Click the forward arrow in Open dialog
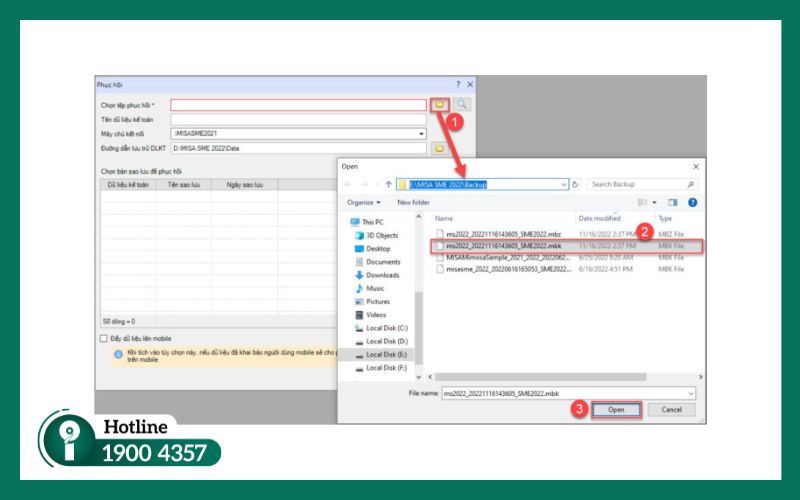The width and height of the screenshot is (800, 500). click(364, 184)
